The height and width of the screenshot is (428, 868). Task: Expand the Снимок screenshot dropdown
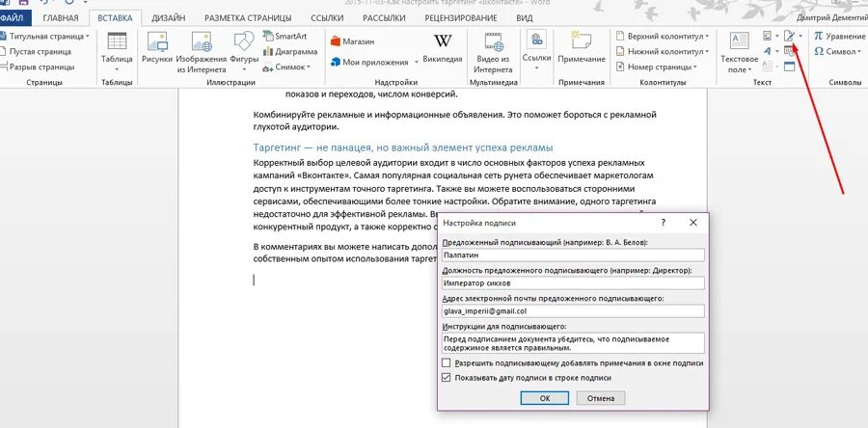tap(309, 67)
